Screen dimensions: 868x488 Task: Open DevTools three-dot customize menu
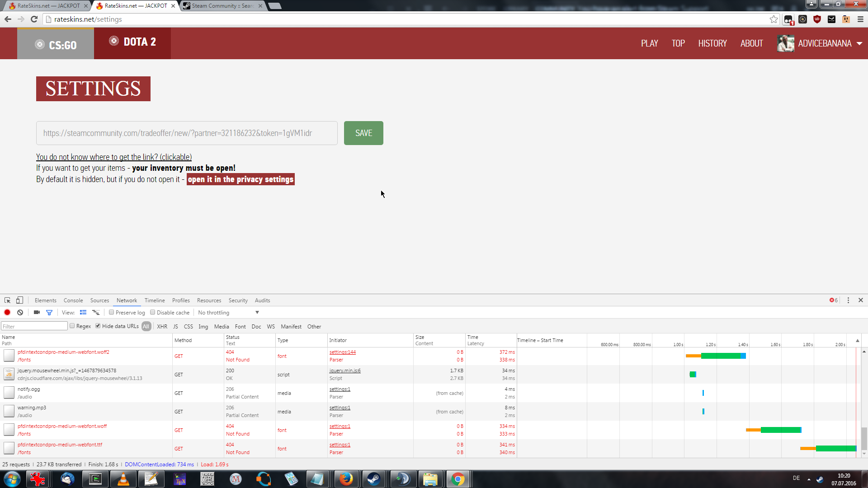click(848, 300)
